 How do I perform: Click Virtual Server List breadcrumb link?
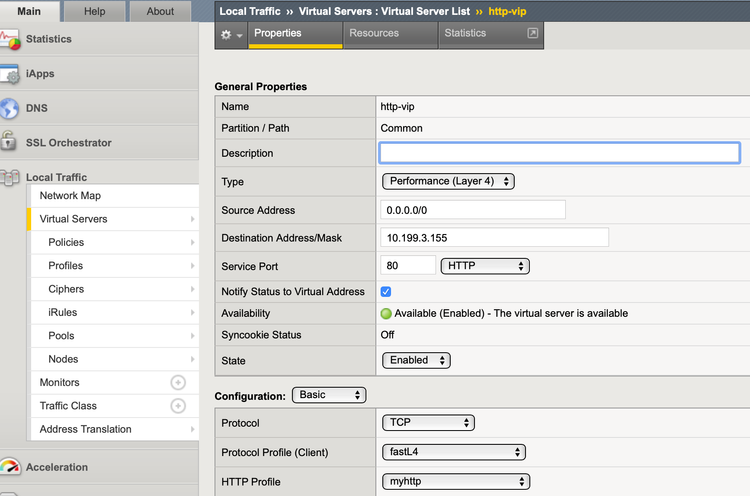[425, 11]
